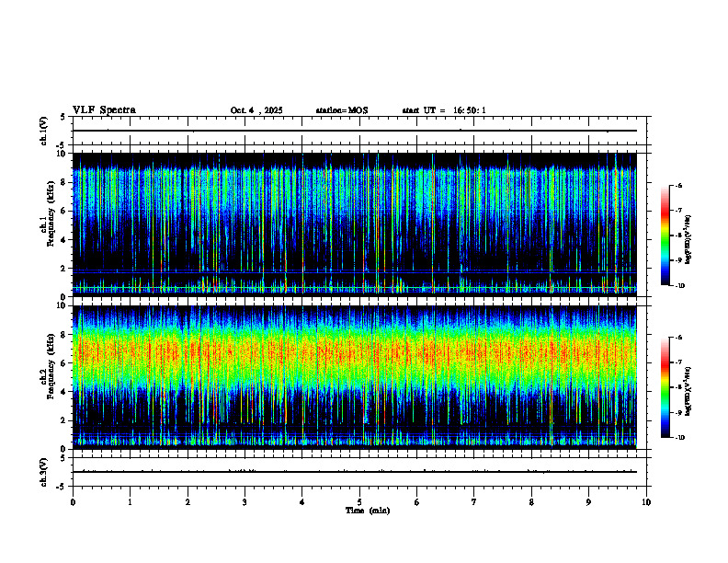Click the ch.1 voltage waveform trace
The width and height of the screenshot is (728, 563).
click(355, 131)
